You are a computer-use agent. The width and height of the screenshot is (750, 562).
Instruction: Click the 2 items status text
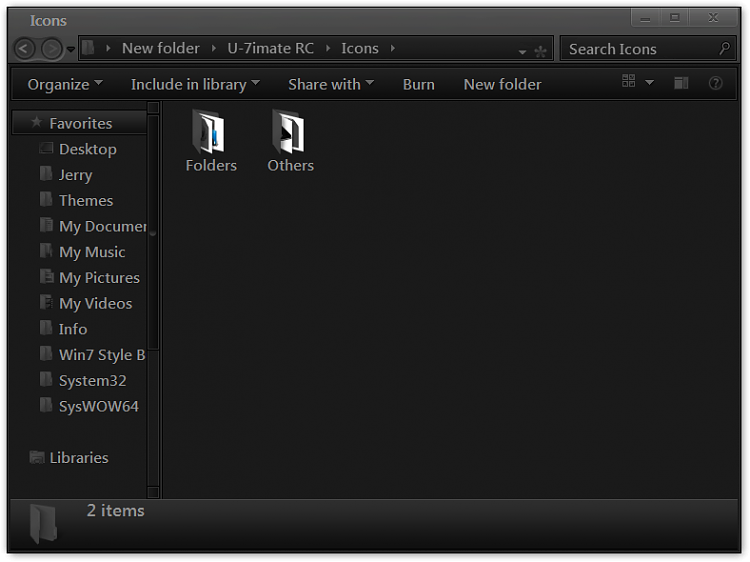click(x=115, y=511)
